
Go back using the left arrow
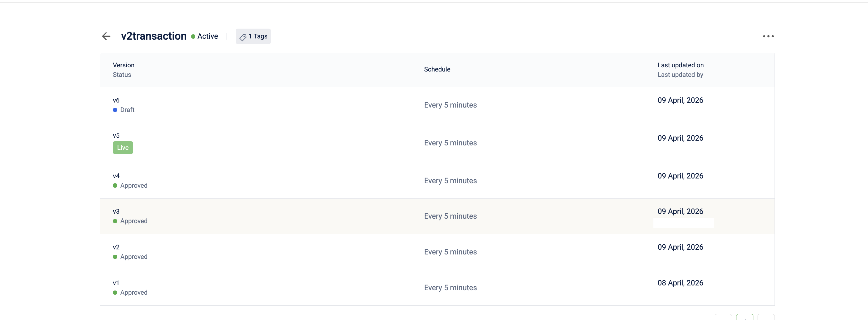[106, 36]
